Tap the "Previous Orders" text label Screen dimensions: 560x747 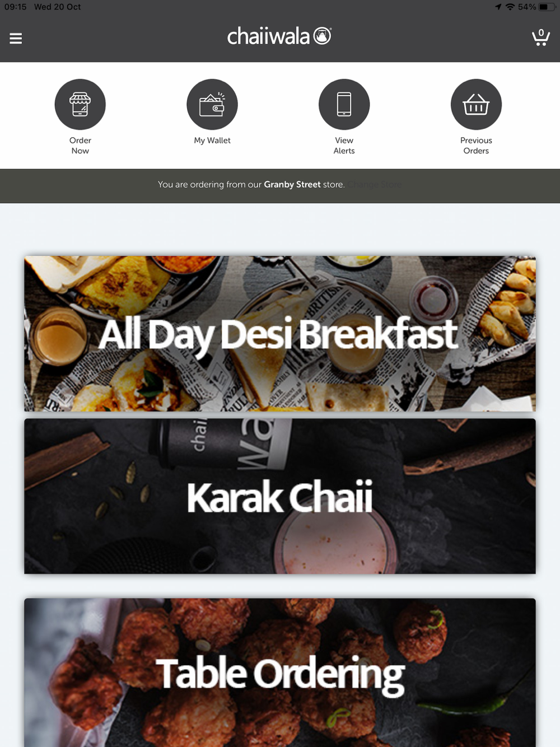pos(476,146)
